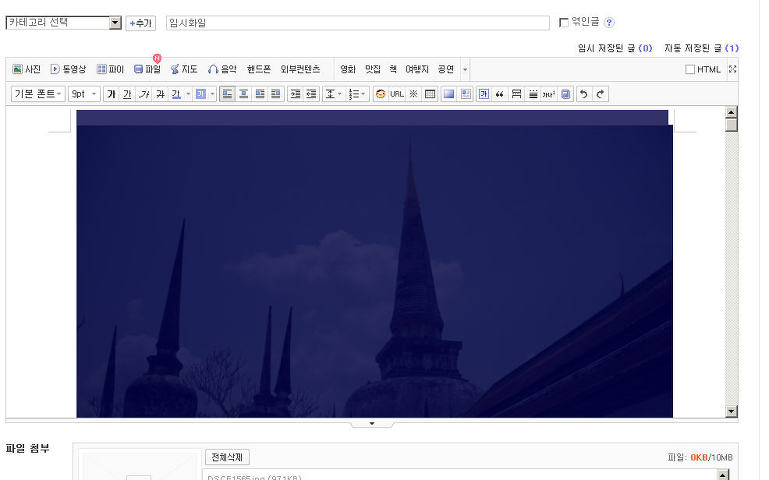The width and height of the screenshot is (769, 480).
Task: Open the 카테고리 선택 dropdown
Action: click(x=63, y=23)
